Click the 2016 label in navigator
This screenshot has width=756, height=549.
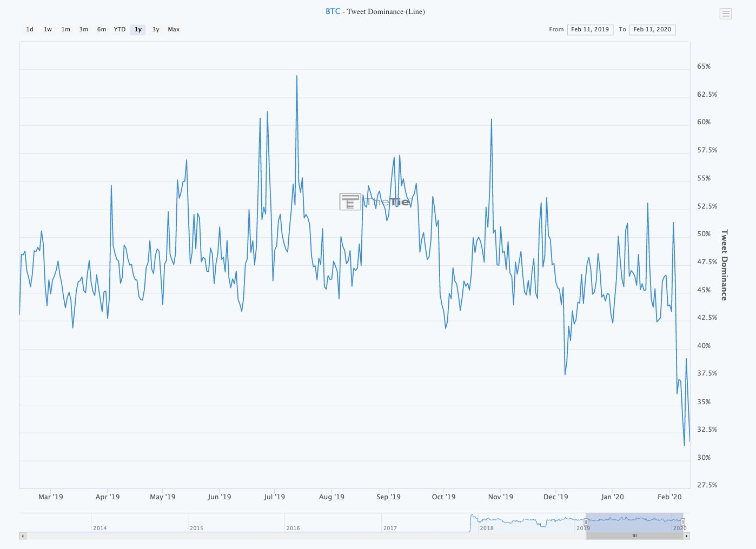(293, 528)
